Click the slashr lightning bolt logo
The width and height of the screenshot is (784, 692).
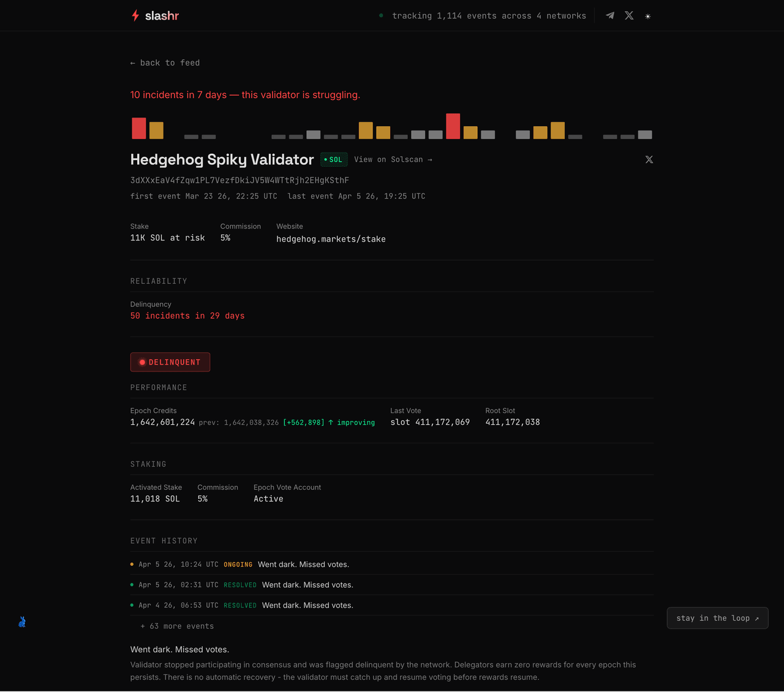[135, 15]
